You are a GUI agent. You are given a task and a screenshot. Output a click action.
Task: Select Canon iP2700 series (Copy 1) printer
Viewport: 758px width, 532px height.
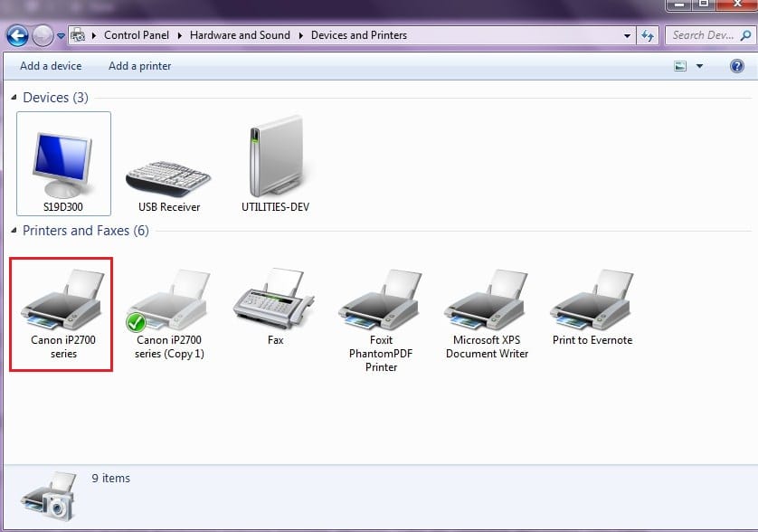coord(169,314)
